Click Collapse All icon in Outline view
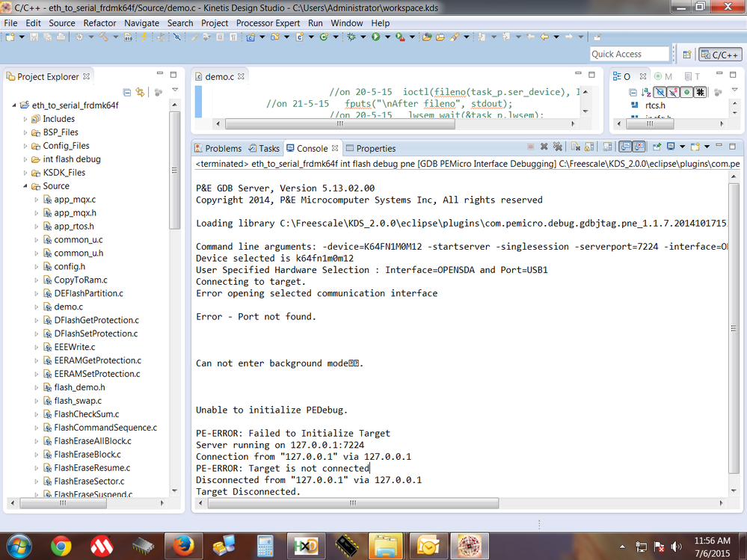 click(633, 92)
